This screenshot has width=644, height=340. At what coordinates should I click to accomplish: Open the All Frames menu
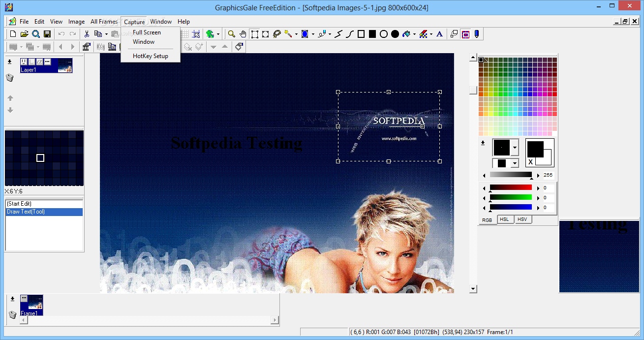pyautogui.click(x=104, y=22)
